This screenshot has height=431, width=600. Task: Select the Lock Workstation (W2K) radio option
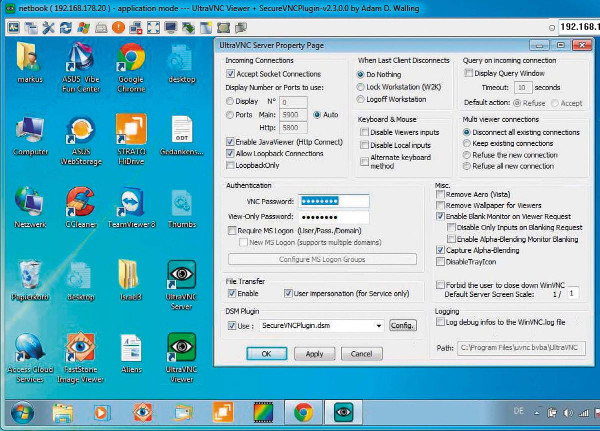tap(364, 88)
